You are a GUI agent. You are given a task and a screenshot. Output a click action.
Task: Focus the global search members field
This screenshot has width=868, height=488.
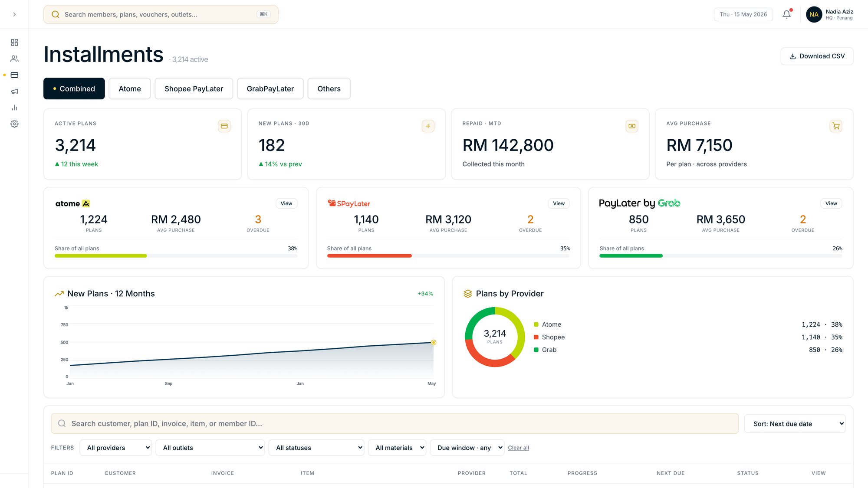pos(161,14)
